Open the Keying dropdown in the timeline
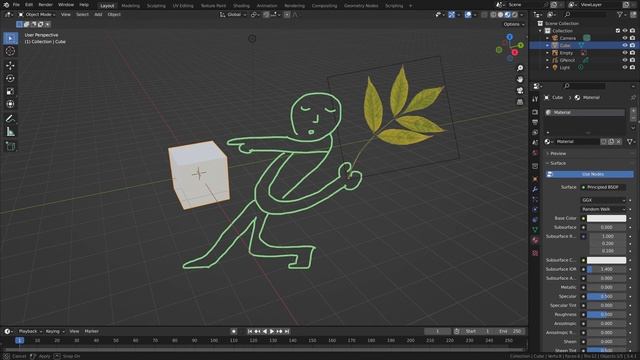 55,331
